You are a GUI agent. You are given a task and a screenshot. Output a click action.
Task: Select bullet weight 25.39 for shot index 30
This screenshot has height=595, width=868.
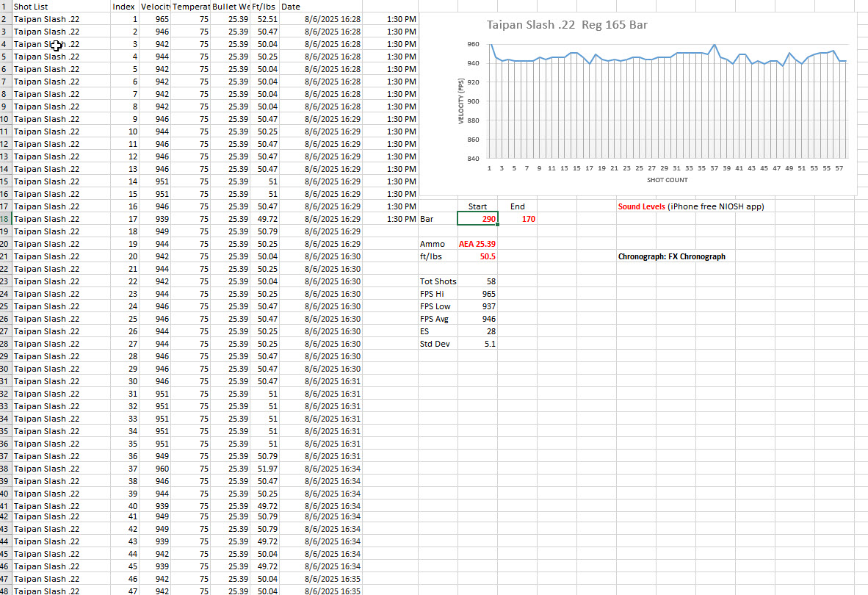(231, 381)
